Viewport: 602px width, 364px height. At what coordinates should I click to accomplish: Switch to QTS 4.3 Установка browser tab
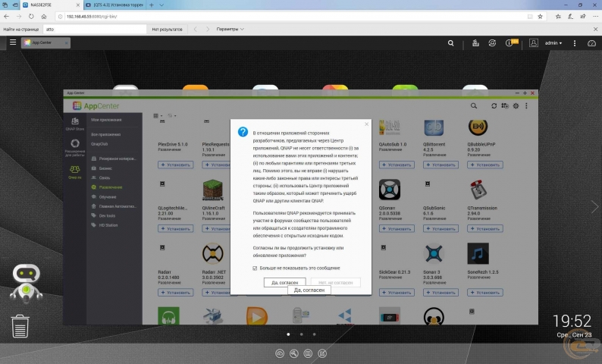[x=114, y=5]
